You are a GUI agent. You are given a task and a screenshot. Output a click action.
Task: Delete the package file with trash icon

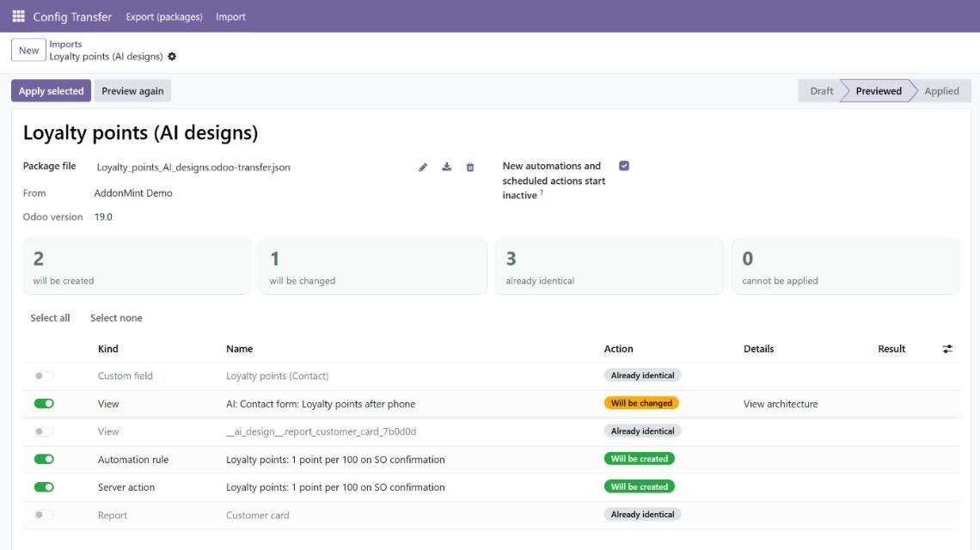(470, 167)
